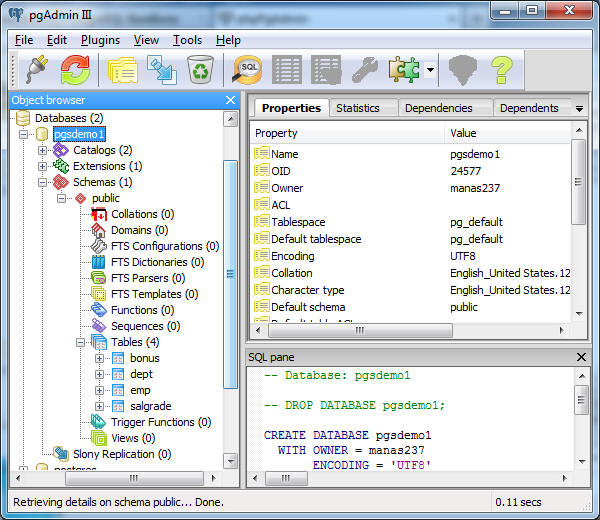Screen dimensions: 600x520
Task: Expand the Extensions (1) node
Action: [42, 166]
